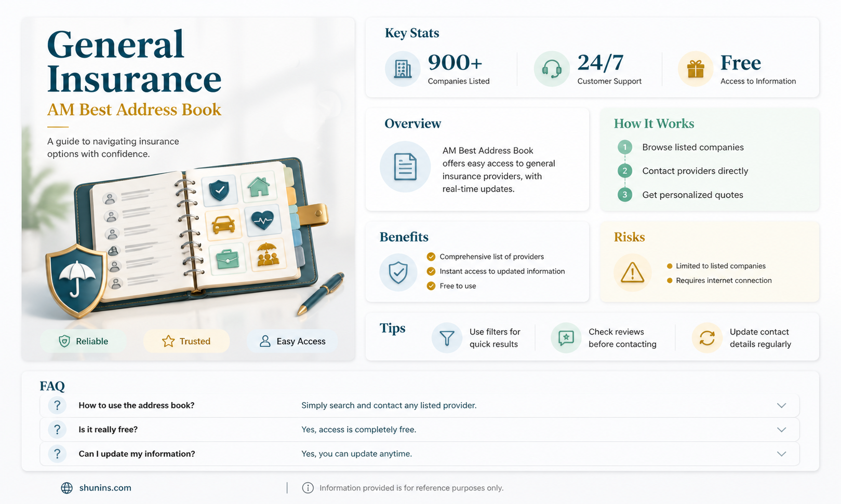Viewport: 841px width, 504px height.
Task: Click 'Browse listed companies' step text
Action: pyautogui.click(x=693, y=147)
